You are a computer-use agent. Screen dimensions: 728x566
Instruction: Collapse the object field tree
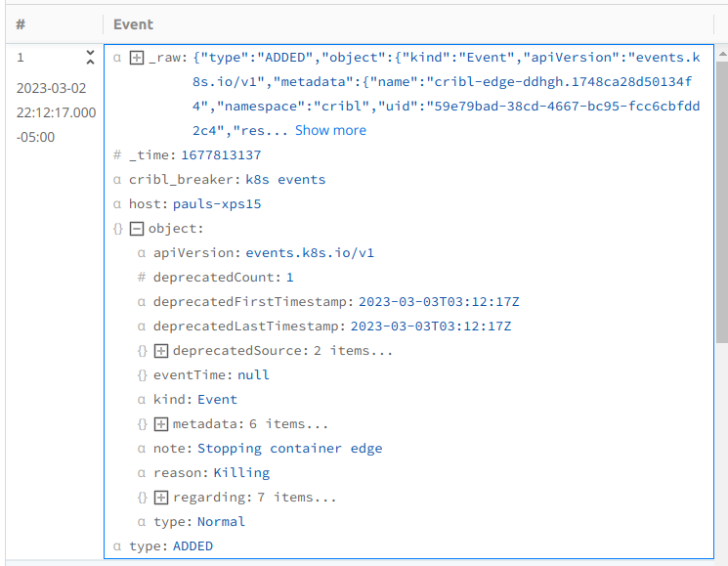137,229
